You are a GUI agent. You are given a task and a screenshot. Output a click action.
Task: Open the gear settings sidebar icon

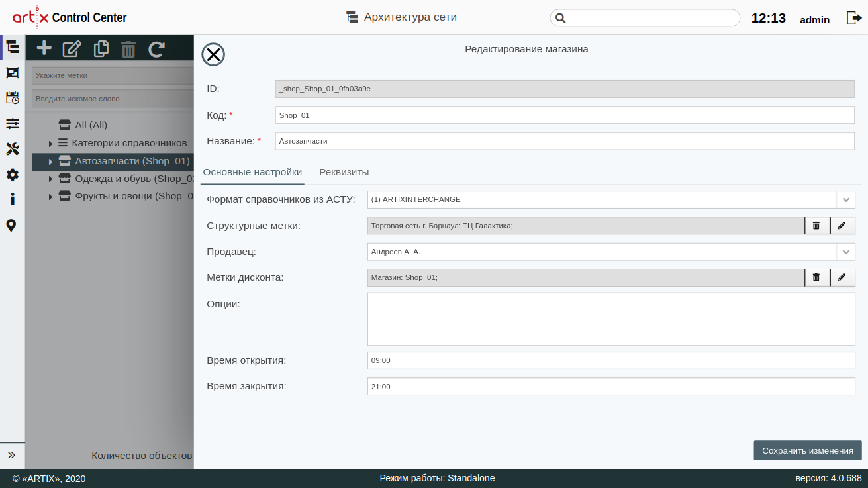[x=13, y=175]
